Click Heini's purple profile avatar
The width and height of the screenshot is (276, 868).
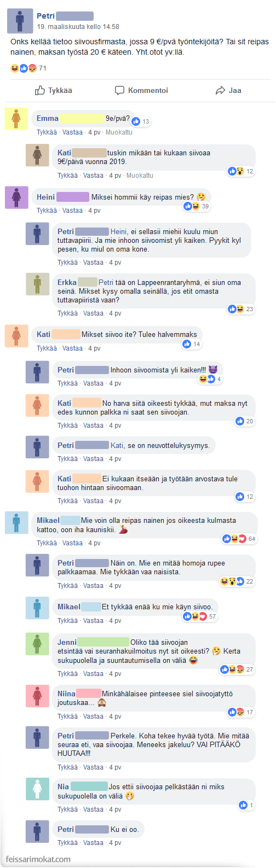pyautogui.click(x=16, y=197)
